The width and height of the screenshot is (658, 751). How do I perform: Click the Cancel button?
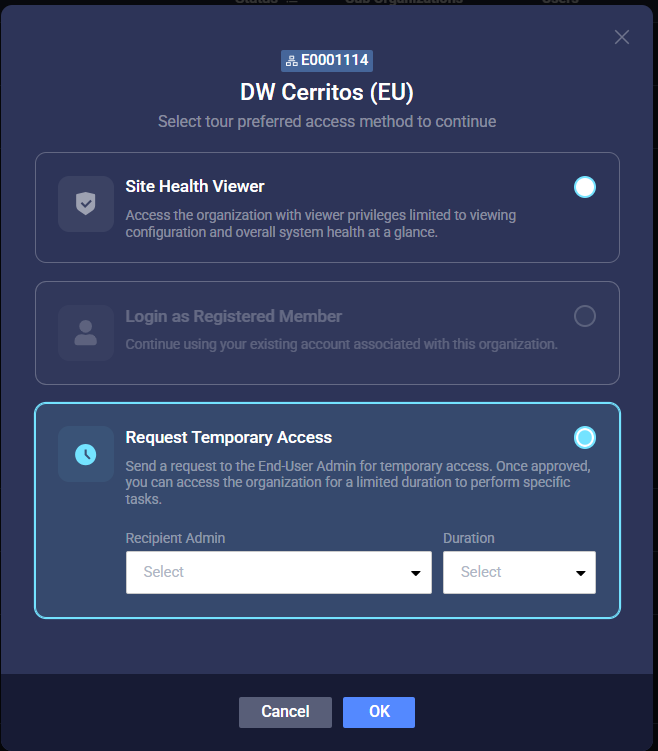coord(285,712)
